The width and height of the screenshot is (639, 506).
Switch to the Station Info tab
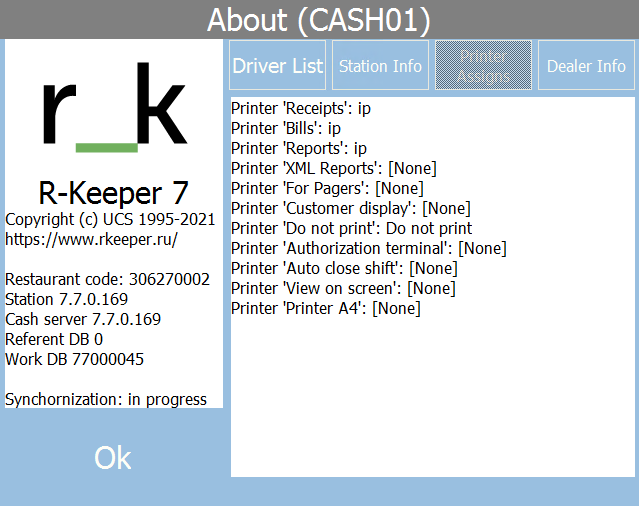tap(380, 65)
